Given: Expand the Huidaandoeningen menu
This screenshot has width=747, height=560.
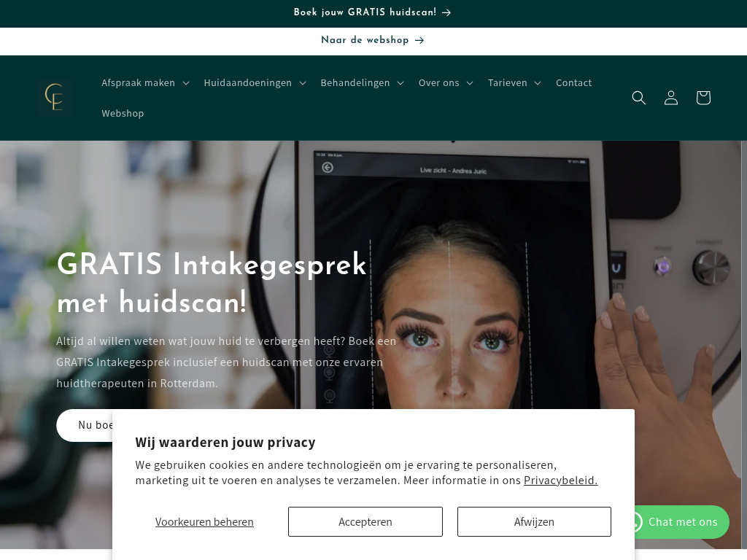Looking at the screenshot, I should coord(255,83).
